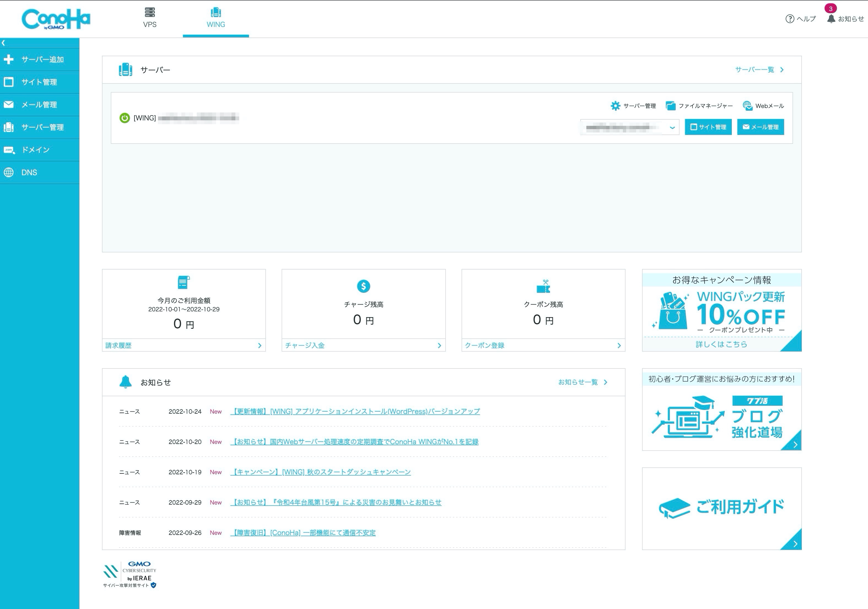Screen dimensions: 868x609
Task: Click the チャージ残高 dollar coin icon
Action: (363, 286)
